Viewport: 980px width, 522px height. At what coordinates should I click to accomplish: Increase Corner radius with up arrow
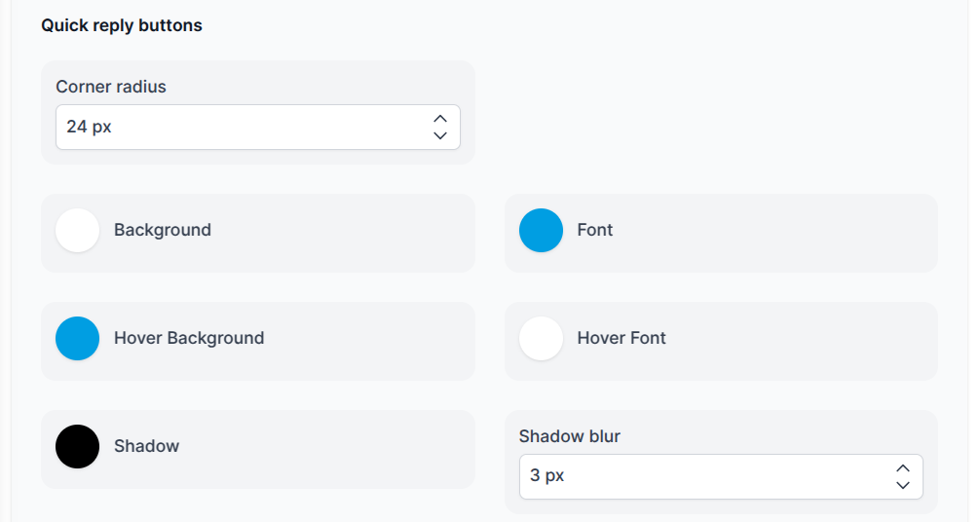(440, 119)
